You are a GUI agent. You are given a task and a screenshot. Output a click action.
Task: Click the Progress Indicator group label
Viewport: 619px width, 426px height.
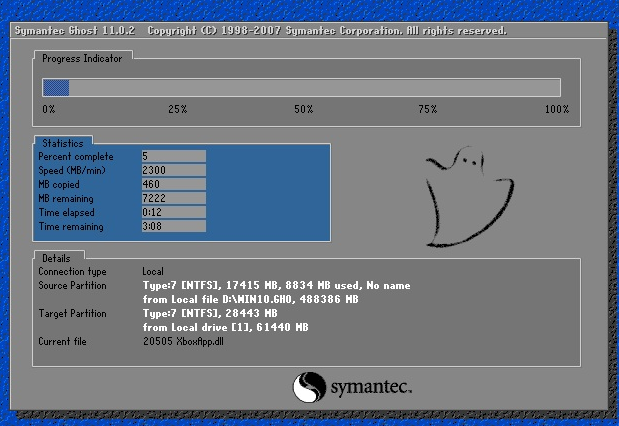(82, 59)
